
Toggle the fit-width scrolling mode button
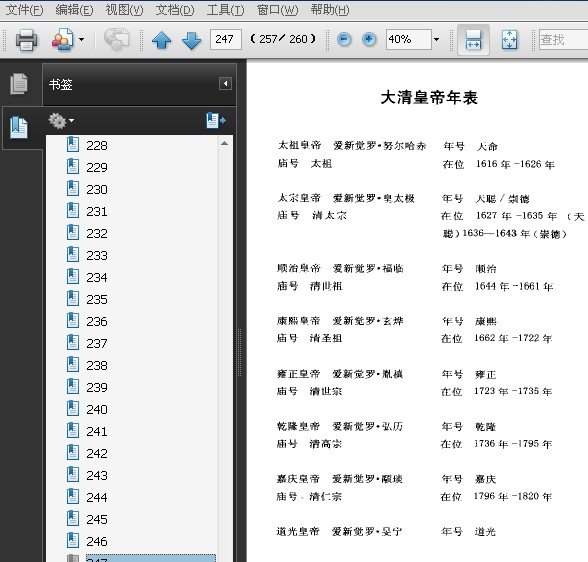[x=473, y=40]
